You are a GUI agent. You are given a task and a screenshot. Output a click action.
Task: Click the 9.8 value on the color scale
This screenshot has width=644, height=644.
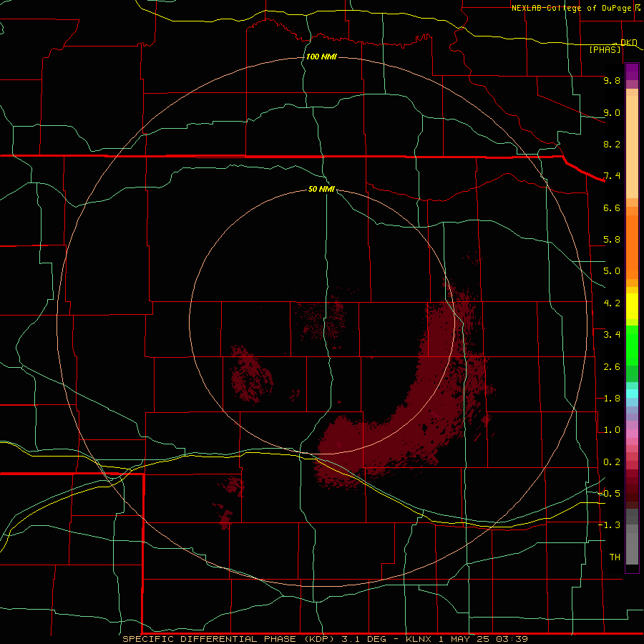[x=612, y=80]
